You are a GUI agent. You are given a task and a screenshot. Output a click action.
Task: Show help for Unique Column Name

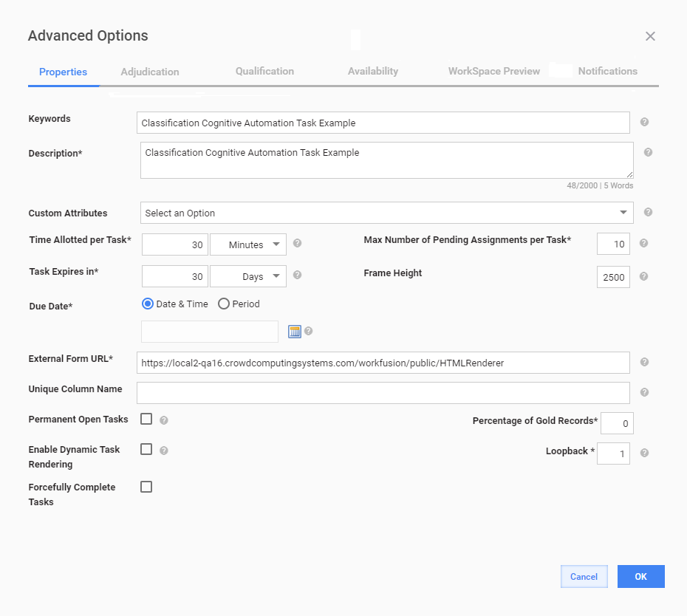pyautogui.click(x=644, y=392)
